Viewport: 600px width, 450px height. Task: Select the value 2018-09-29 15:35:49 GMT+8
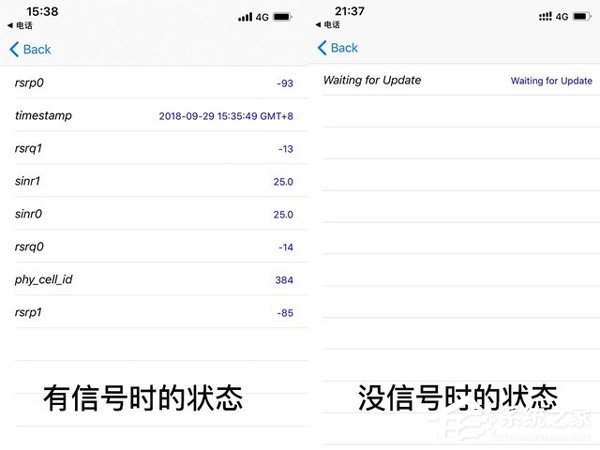tap(226, 116)
